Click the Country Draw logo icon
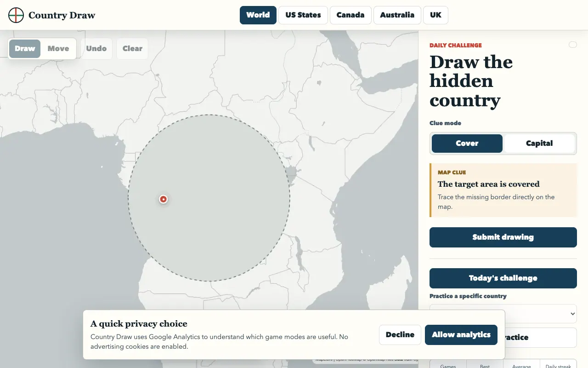This screenshot has width=588, height=368. (16, 15)
